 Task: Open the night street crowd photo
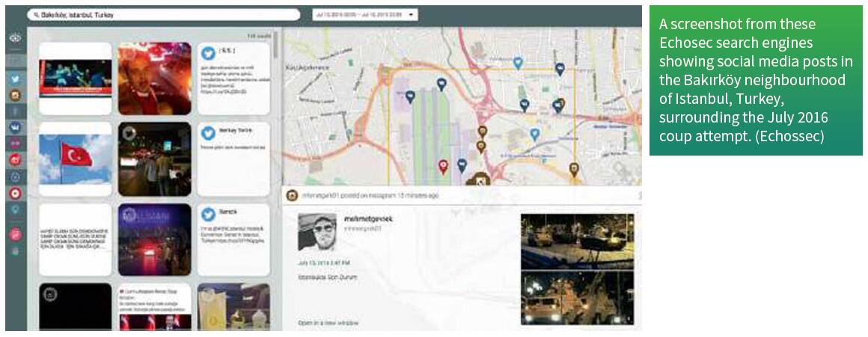(154, 160)
